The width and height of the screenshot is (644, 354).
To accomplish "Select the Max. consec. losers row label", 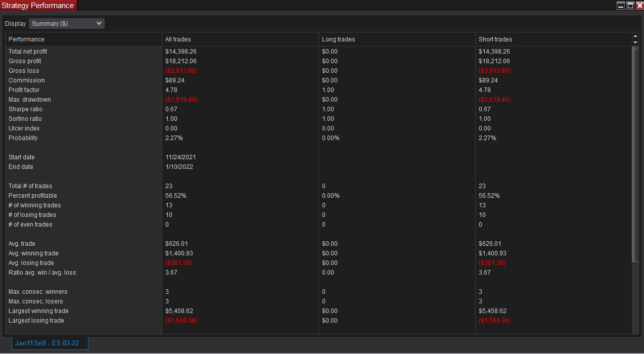I will (36, 301).
